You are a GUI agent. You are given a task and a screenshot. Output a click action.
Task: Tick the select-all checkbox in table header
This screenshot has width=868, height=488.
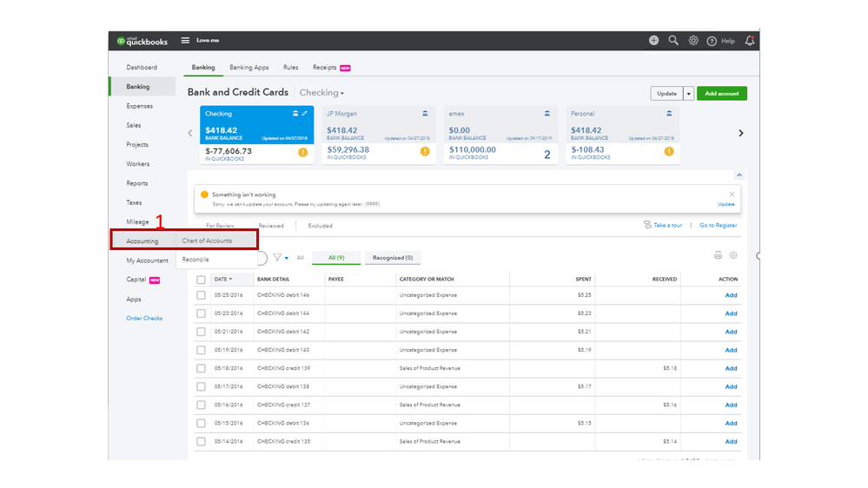(x=202, y=280)
